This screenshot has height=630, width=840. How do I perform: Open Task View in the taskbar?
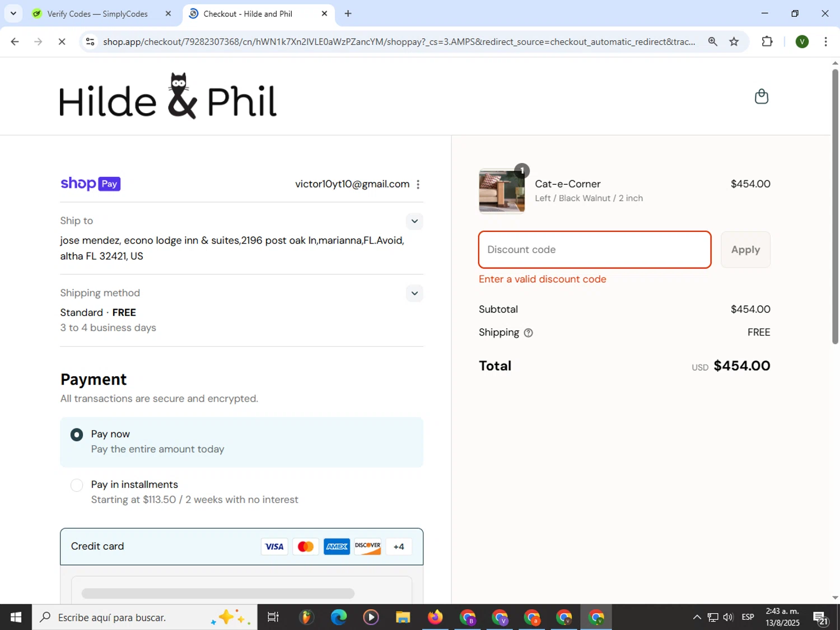(273, 617)
